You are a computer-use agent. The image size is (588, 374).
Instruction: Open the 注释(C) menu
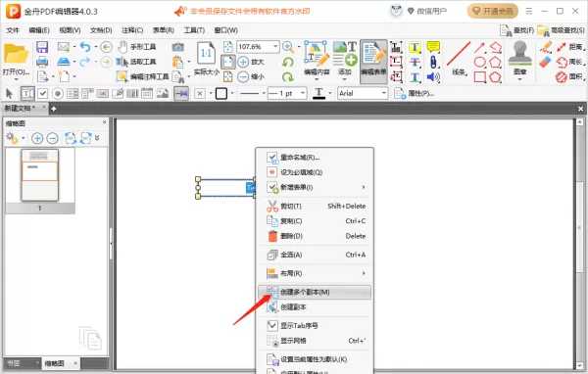pos(132,30)
